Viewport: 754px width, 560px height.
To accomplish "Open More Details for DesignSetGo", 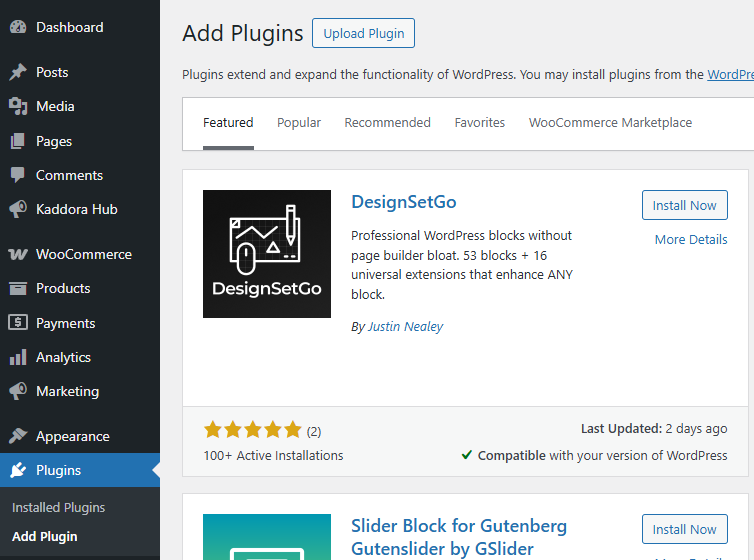I will coord(690,239).
